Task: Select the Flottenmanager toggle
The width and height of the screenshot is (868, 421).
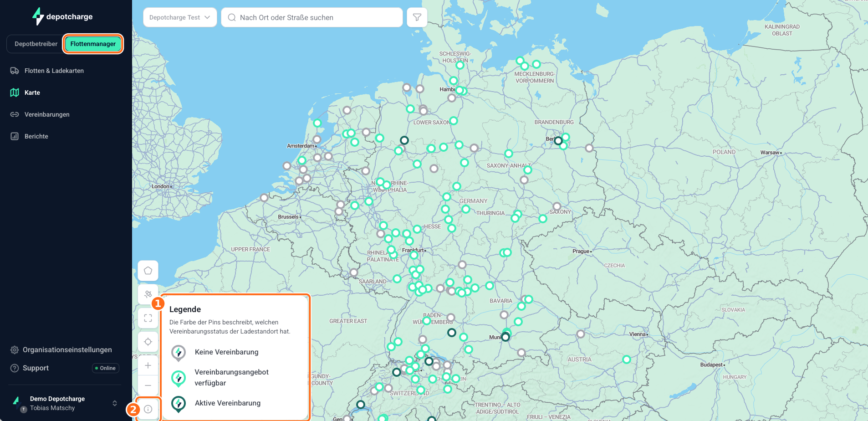Action: coord(93,44)
